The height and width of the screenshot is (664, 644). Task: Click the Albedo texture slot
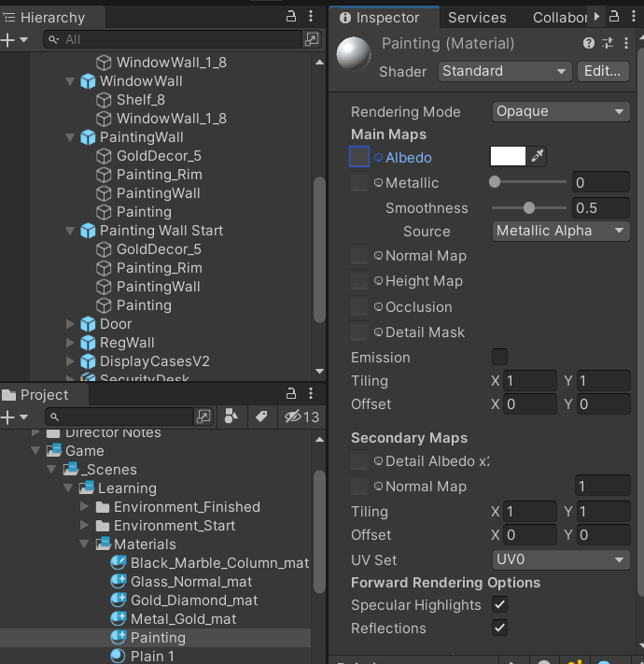[359, 157]
